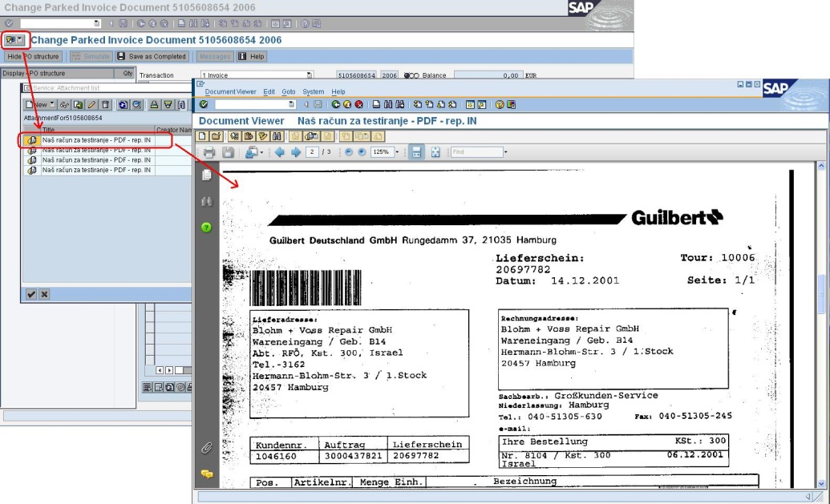Open PDF collaborate/share dropdown icon
This screenshot has height=504, width=830.
point(254,152)
